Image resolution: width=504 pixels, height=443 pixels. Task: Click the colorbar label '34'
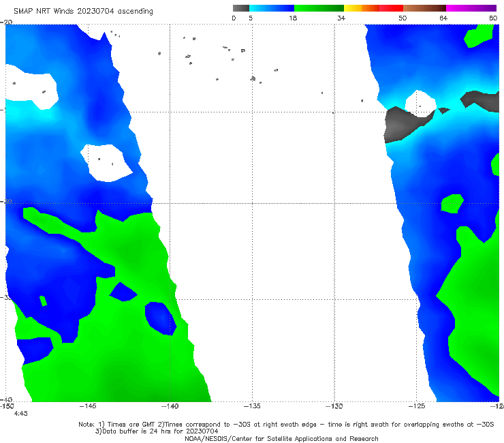coord(341,18)
